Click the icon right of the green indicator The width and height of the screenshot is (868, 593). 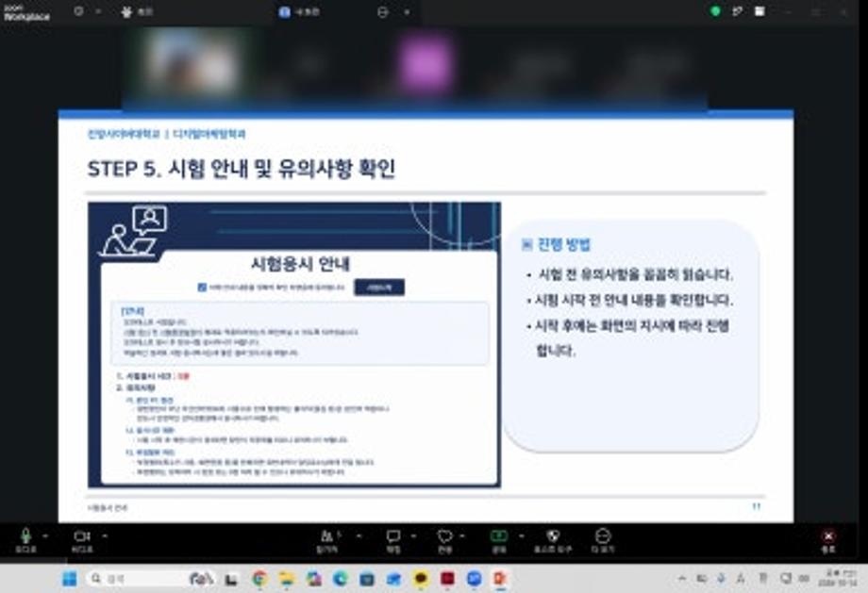[737, 10]
